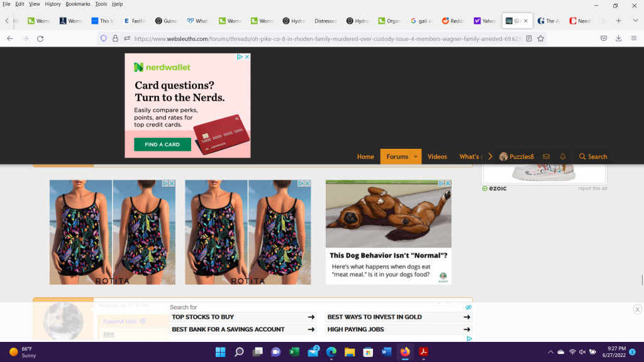Close the NerdWallet ad with X icon
644x362 pixels.
(x=247, y=57)
